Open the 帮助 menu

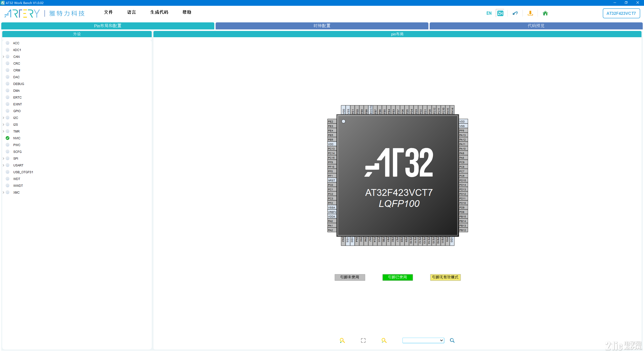pos(187,12)
